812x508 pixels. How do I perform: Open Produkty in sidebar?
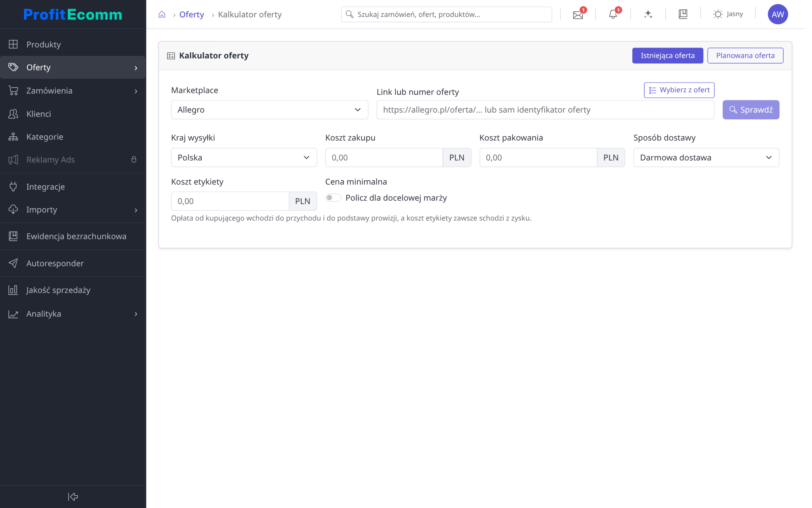click(x=73, y=44)
